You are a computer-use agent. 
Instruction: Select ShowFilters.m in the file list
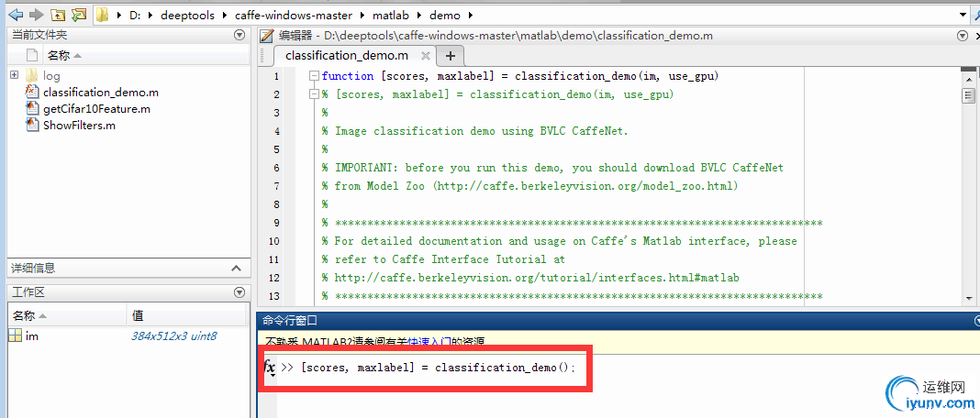(80, 125)
